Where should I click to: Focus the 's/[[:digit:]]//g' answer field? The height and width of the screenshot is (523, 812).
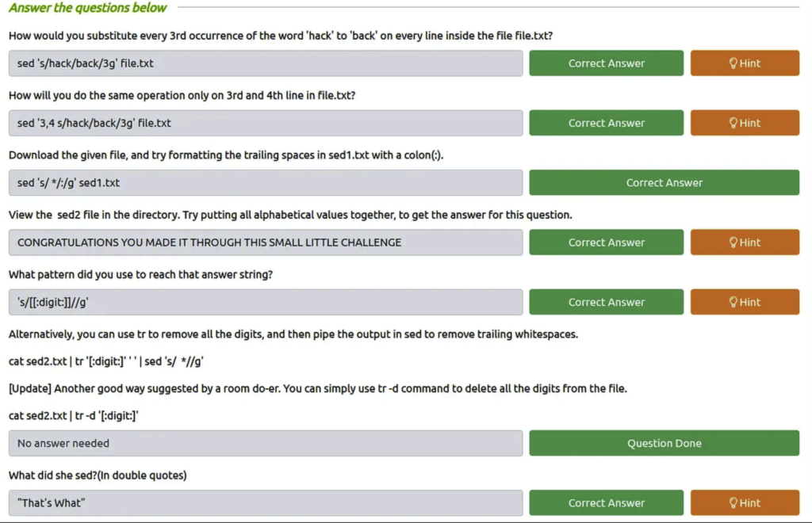(x=266, y=302)
